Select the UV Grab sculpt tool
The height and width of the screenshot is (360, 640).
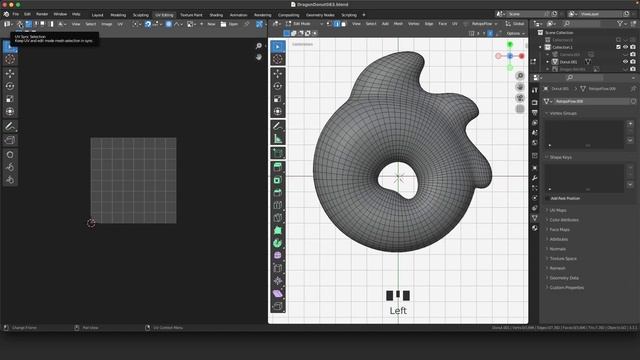coord(10,155)
